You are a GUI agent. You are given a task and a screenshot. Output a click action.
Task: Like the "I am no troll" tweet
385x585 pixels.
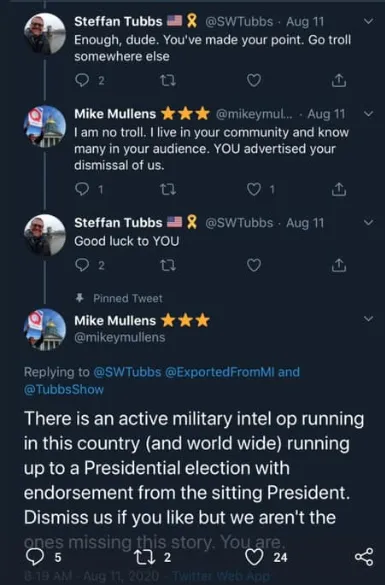tap(254, 190)
